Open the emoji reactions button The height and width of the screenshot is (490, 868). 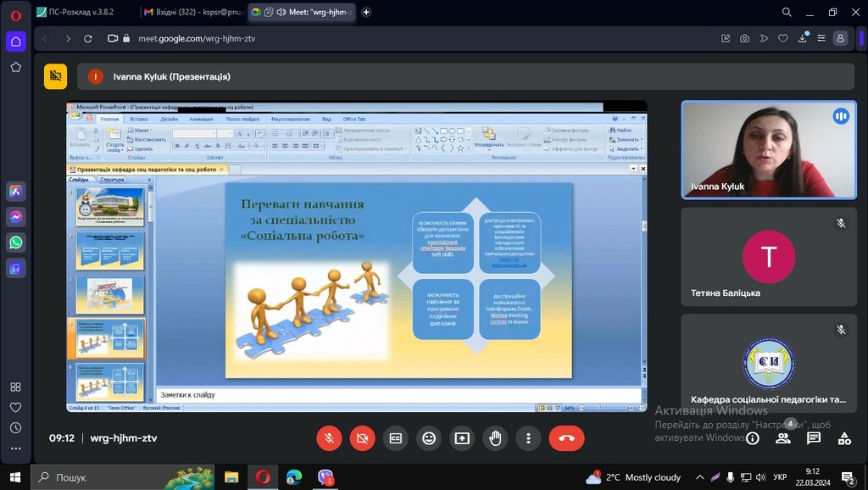[x=429, y=438]
